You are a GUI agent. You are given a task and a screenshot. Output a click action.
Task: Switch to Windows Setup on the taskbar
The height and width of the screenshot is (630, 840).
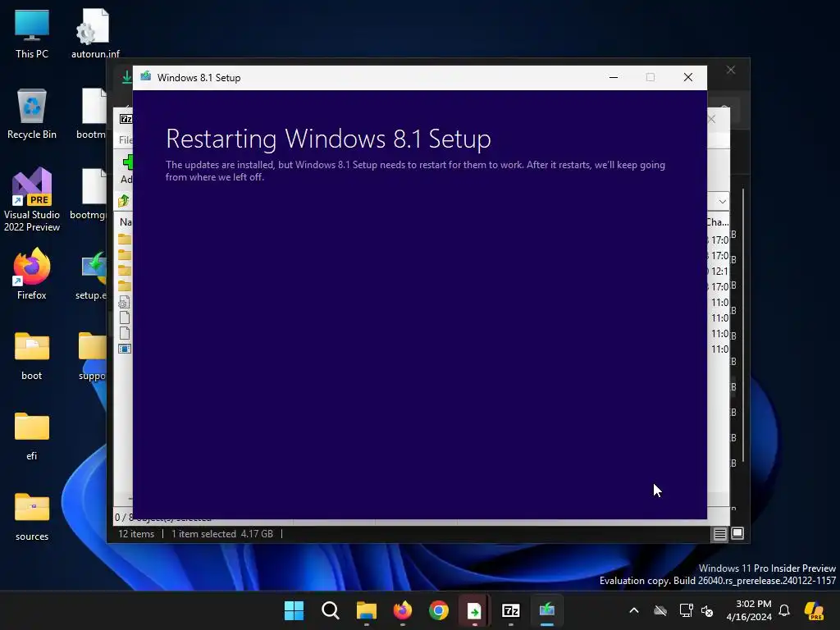547,610
